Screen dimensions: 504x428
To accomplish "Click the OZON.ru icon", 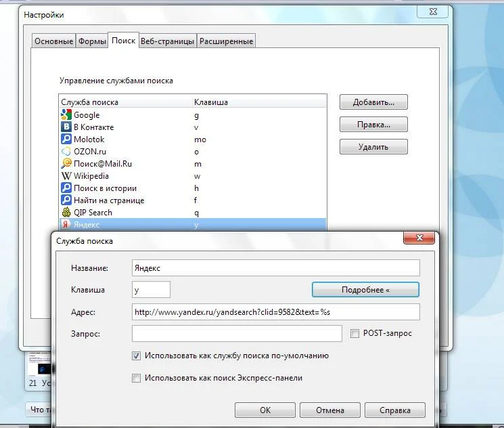I will click(66, 151).
